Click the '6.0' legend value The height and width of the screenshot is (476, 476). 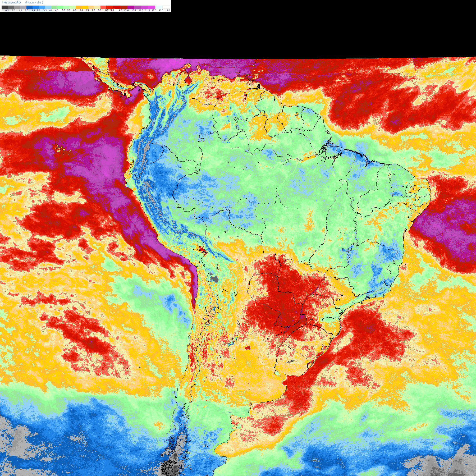point(75,10)
